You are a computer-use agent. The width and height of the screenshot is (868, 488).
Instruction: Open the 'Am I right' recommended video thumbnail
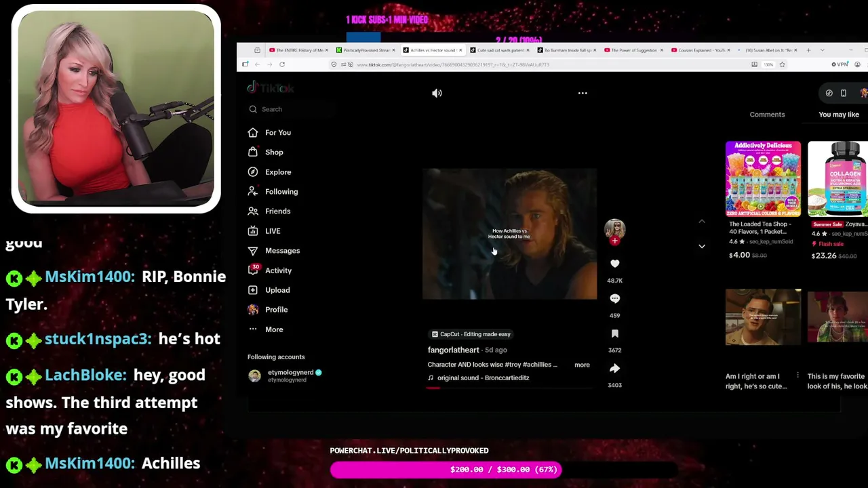point(763,317)
